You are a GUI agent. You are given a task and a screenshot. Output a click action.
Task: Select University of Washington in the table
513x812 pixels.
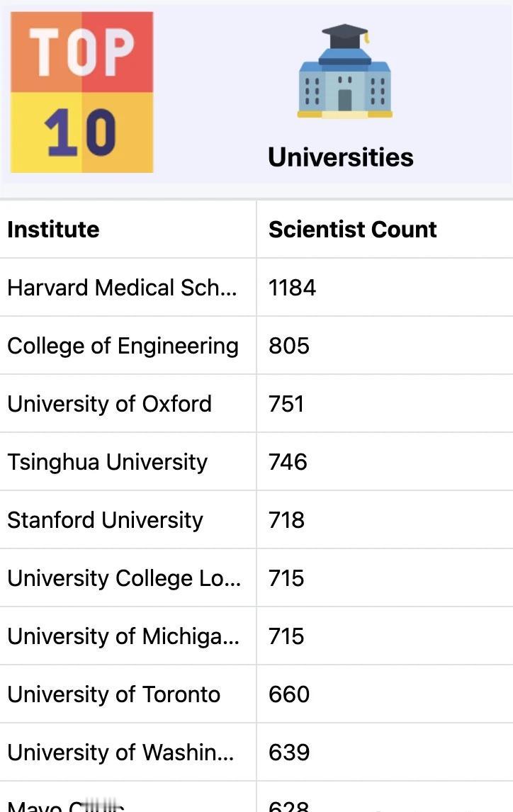pyautogui.click(x=120, y=752)
